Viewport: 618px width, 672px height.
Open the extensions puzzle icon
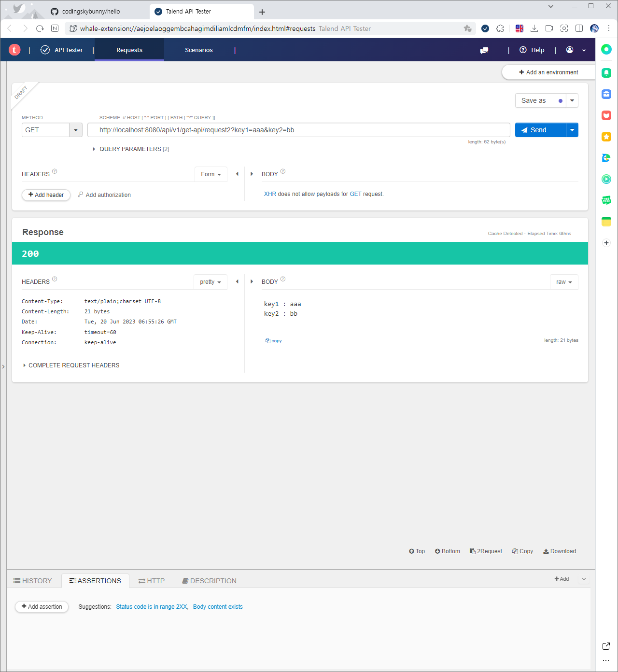tap(500, 28)
